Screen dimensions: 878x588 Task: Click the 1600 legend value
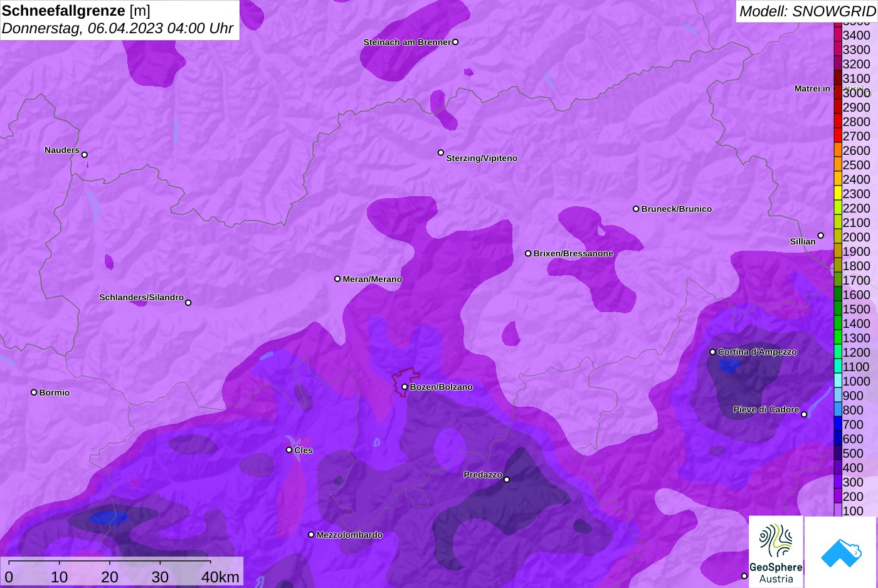coord(856,295)
